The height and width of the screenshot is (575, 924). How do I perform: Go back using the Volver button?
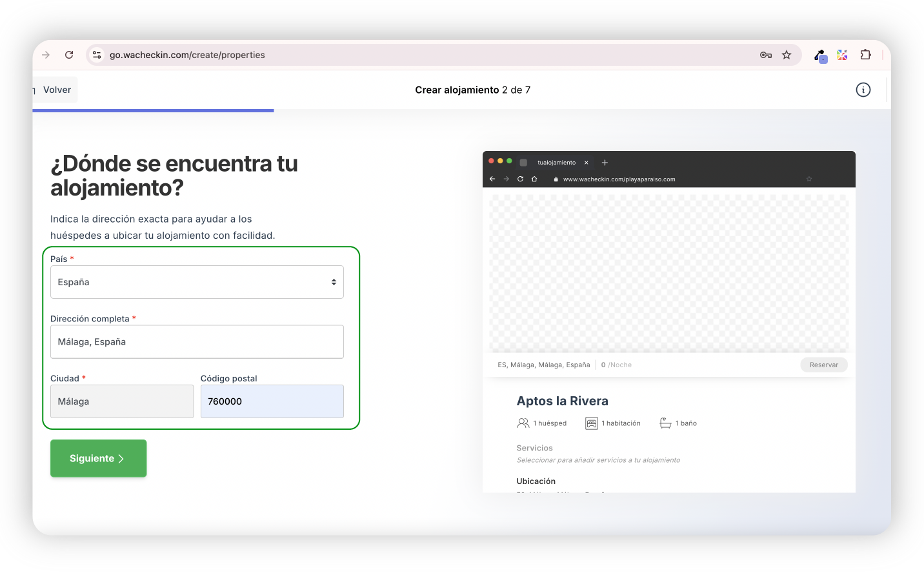[x=56, y=90]
